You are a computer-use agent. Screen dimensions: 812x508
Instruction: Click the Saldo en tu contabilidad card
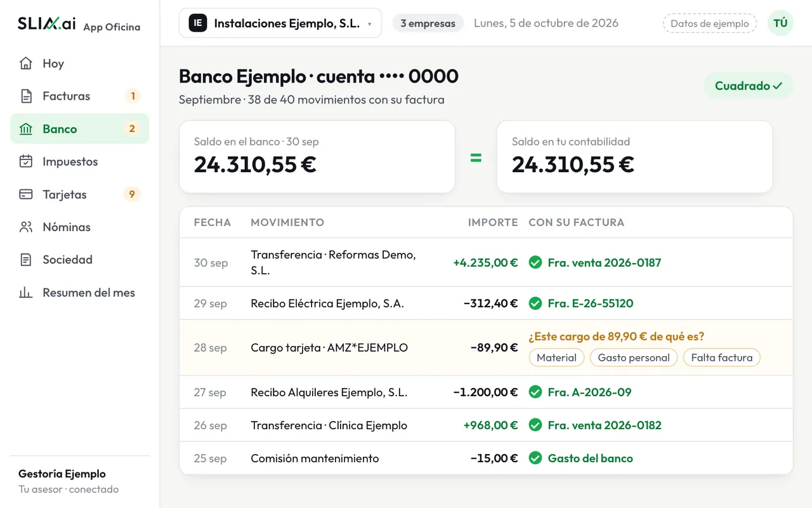tap(635, 157)
